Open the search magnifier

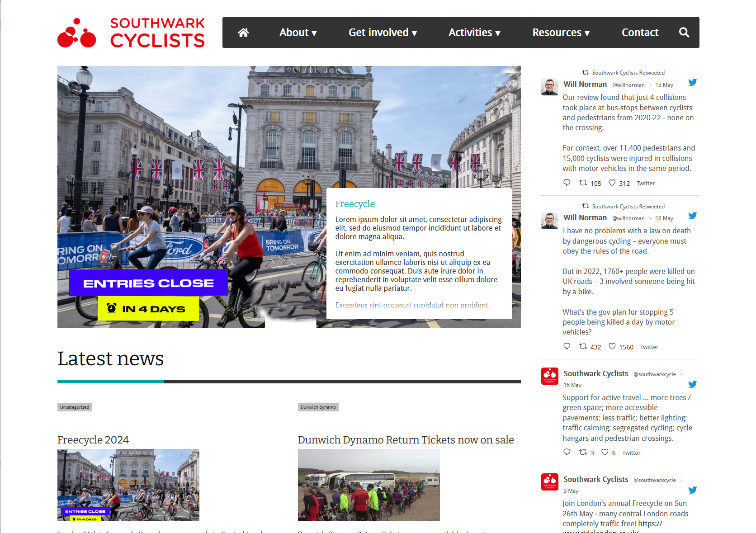[684, 32]
